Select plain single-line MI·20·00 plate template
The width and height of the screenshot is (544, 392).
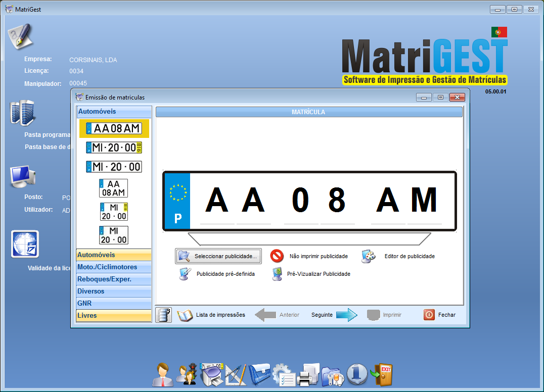point(114,167)
